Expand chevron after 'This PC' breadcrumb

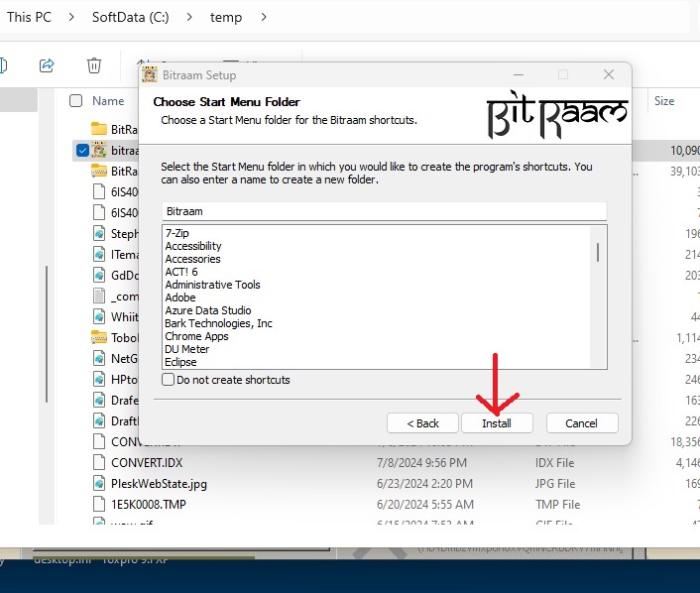coord(71,17)
